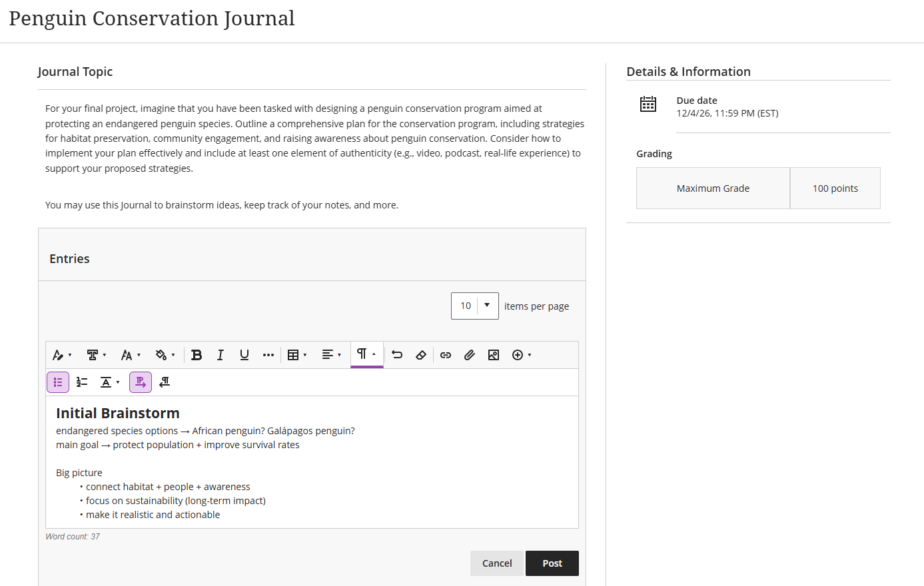Open the items per page dropdown
The width and height of the screenshot is (924, 586).
pos(475,306)
